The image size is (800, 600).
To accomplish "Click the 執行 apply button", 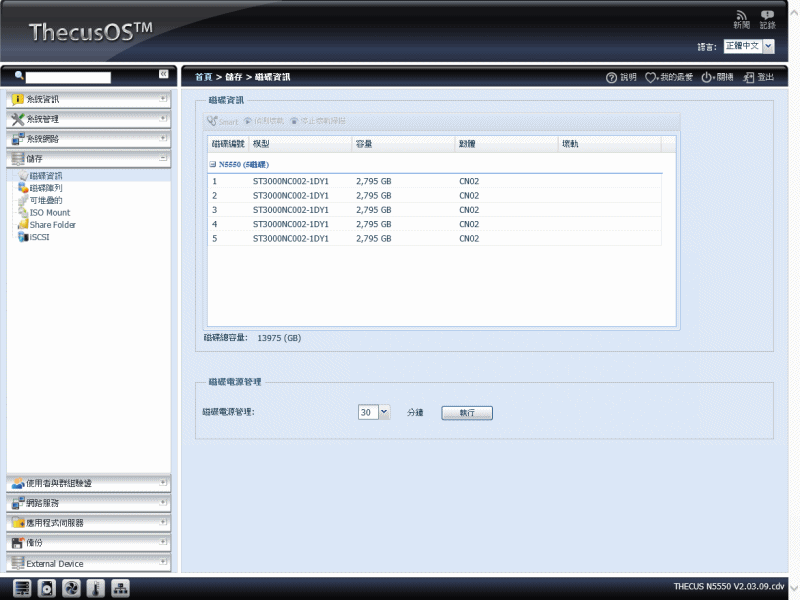I will [x=467, y=413].
